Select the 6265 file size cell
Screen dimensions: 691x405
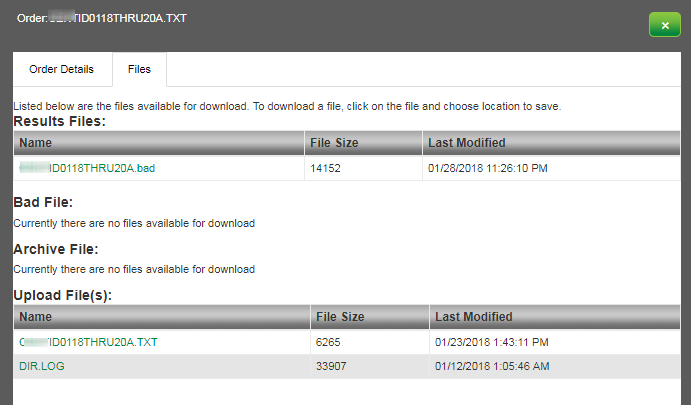pos(370,342)
